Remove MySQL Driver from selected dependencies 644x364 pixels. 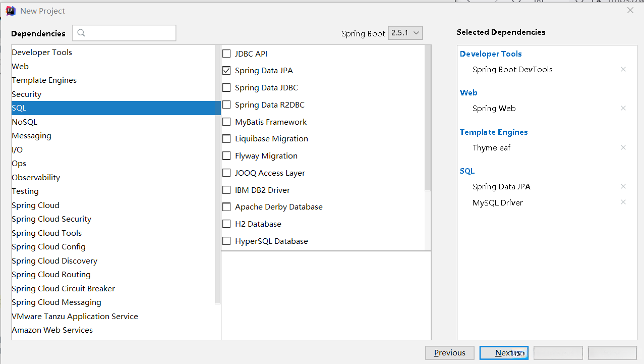(623, 202)
